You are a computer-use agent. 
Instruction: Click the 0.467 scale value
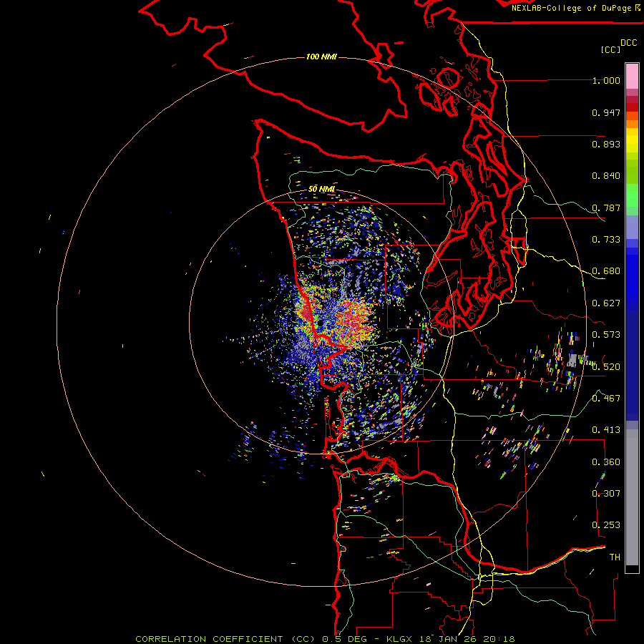(x=606, y=399)
